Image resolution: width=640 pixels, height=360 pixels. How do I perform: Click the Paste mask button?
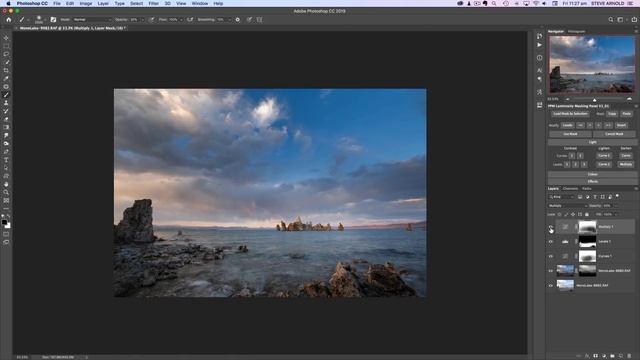tap(627, 114)
